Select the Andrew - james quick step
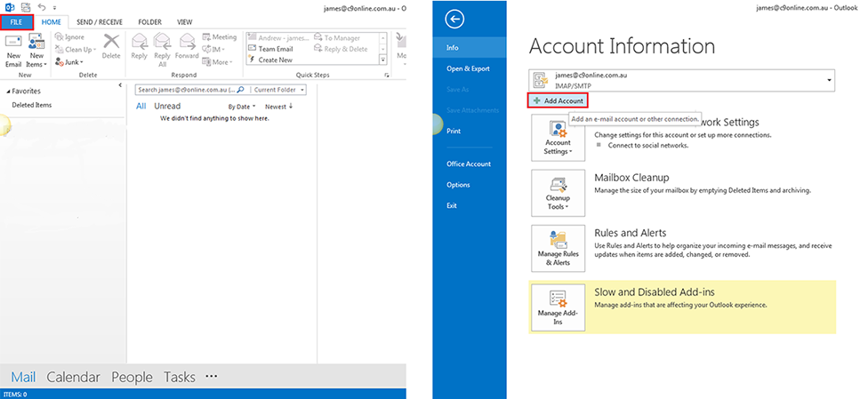Image resolution: width=868 pixels, height=399 pixels. point(279,37)
